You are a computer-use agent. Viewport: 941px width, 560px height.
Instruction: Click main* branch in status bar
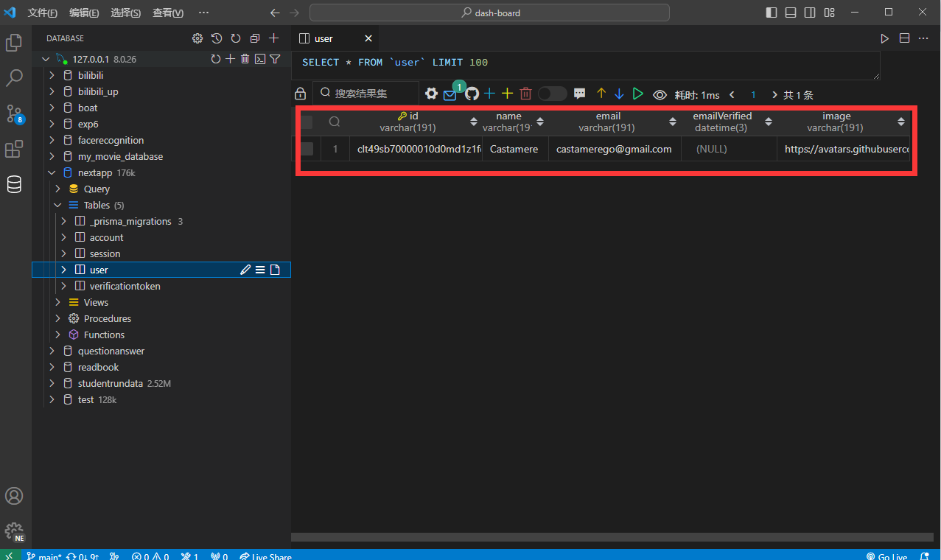pos(44,556)
